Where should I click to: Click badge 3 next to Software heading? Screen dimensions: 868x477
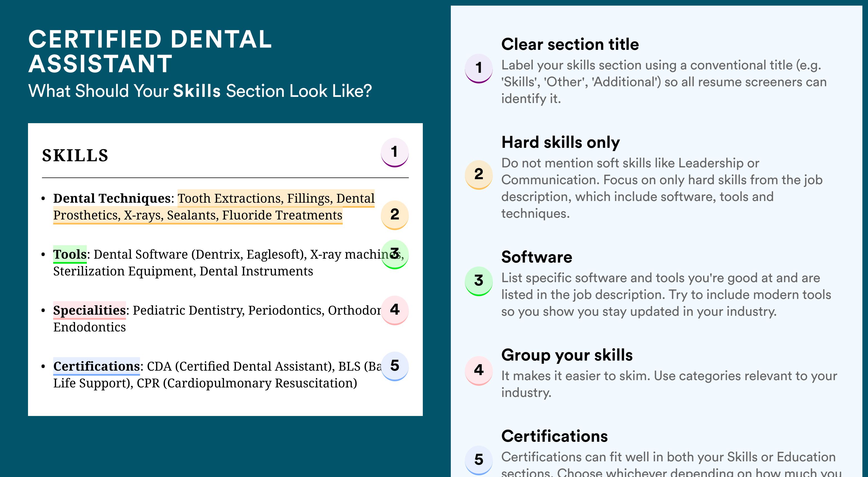(479, 280)
